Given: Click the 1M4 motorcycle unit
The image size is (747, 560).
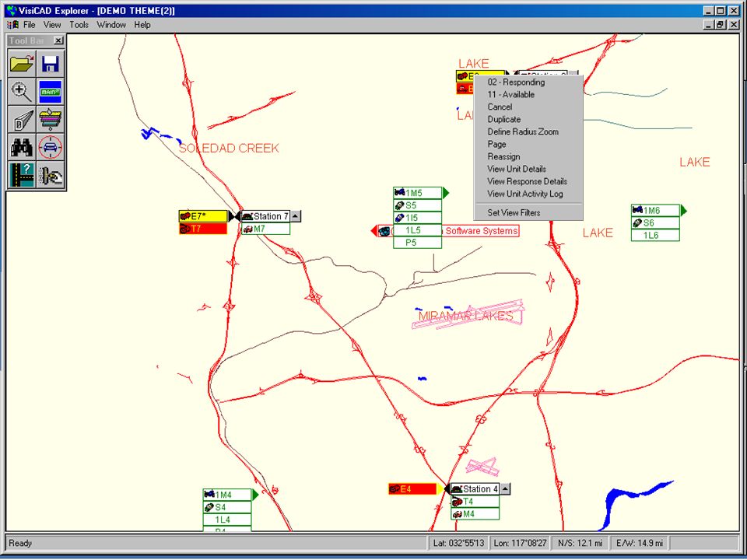Looking at the screenshot, I should pos(227,495).
